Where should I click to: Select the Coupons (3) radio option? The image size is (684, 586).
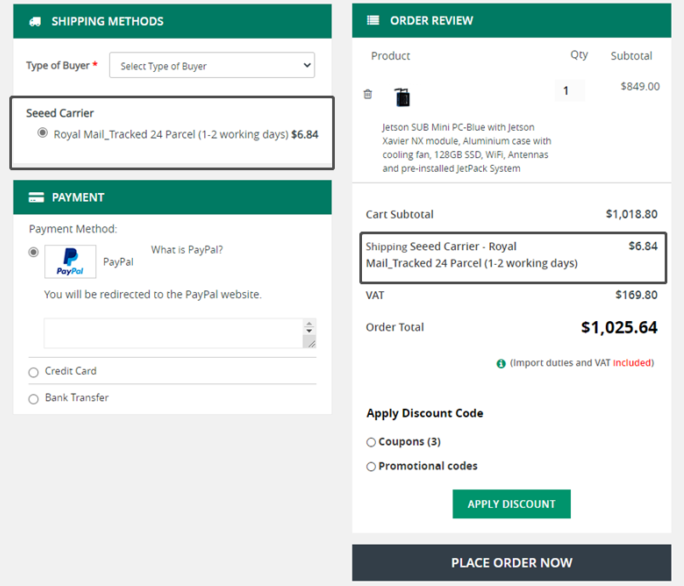[x=371, y=442]
